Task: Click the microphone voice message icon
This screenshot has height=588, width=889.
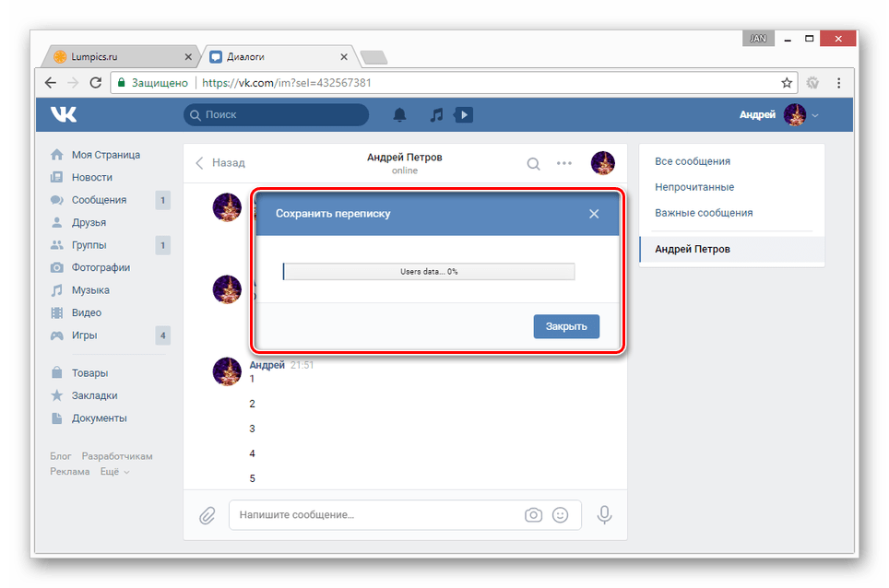Action: pos(604,514)
